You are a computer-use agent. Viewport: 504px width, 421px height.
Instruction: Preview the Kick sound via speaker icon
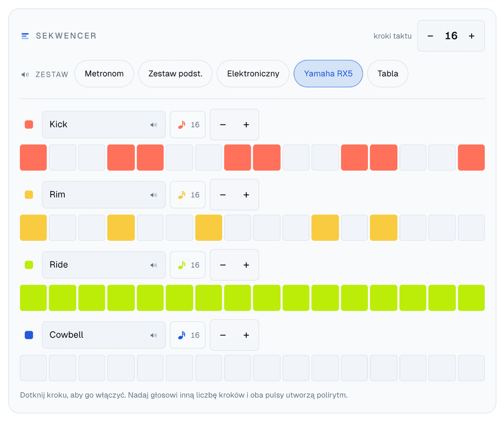pyautogui.click(x=154, y=125)
